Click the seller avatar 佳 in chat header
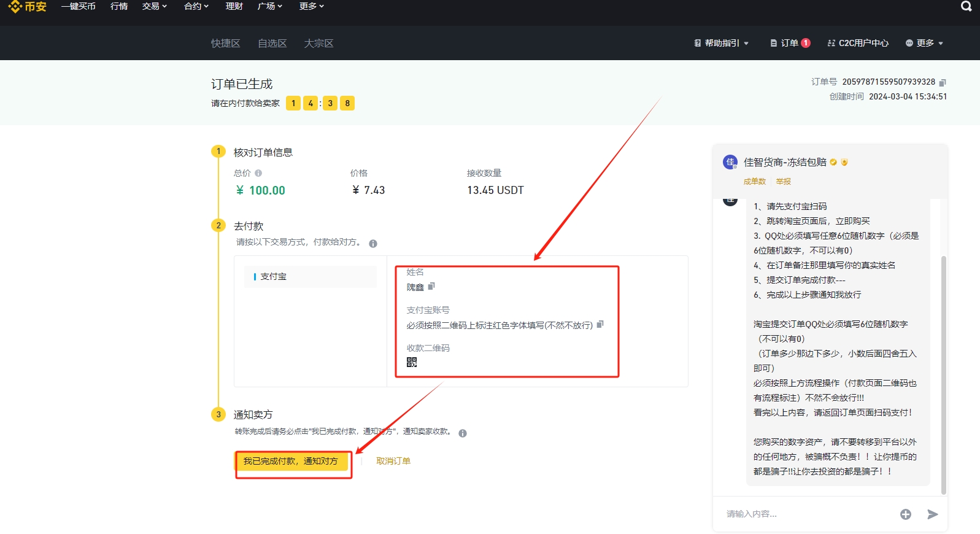 (730, 162)
